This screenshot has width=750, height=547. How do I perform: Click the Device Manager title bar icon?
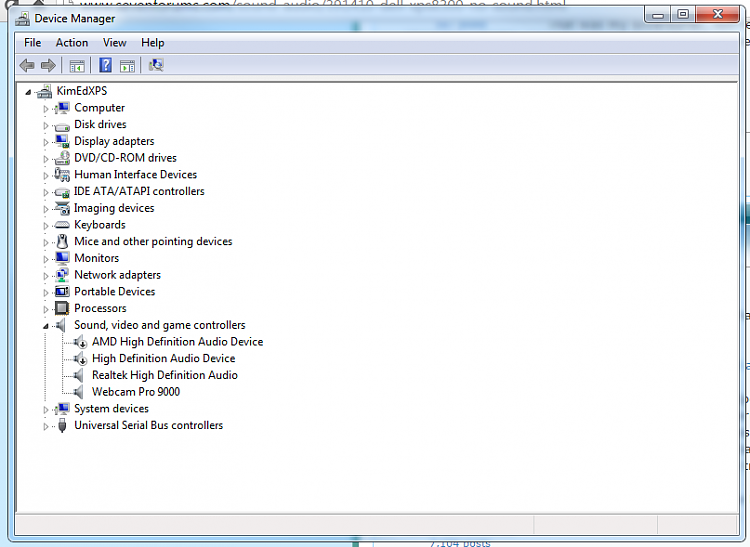point(22,19)
